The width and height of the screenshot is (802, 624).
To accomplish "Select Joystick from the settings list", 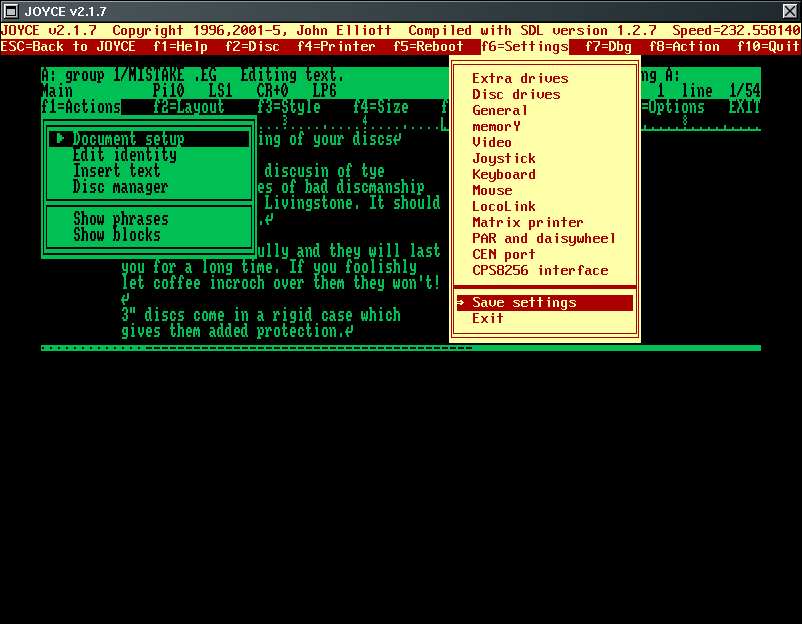I will click(x=504, y=159).
